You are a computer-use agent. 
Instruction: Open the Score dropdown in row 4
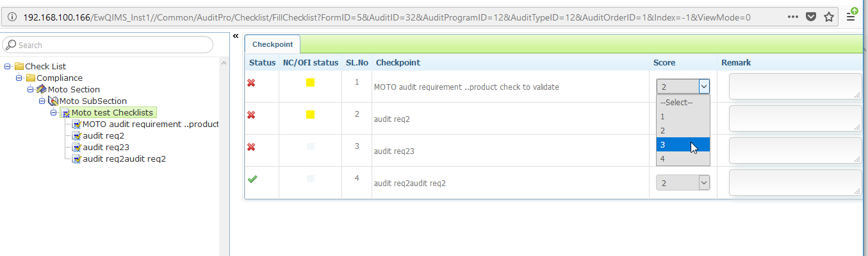click(x=683, y=183)
